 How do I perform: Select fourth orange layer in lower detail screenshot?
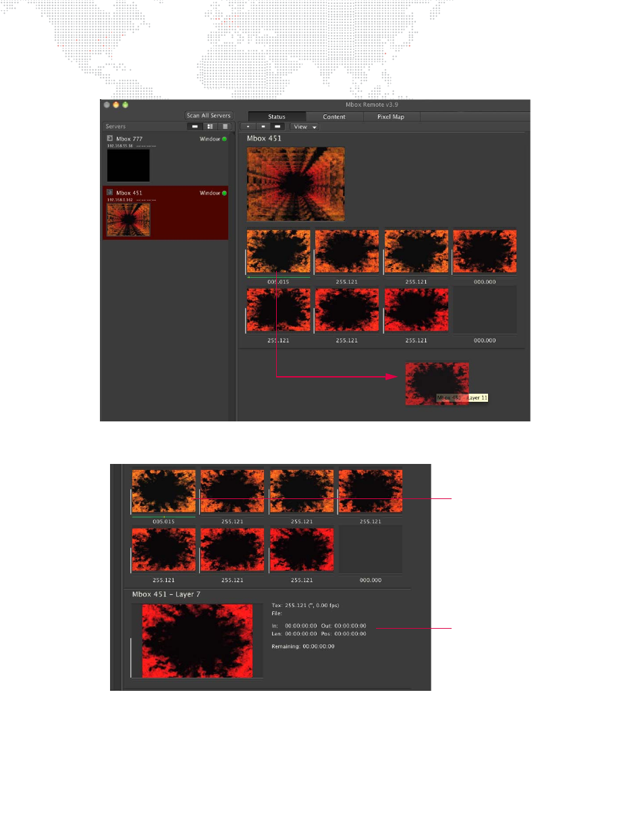[x=371, y=491]
